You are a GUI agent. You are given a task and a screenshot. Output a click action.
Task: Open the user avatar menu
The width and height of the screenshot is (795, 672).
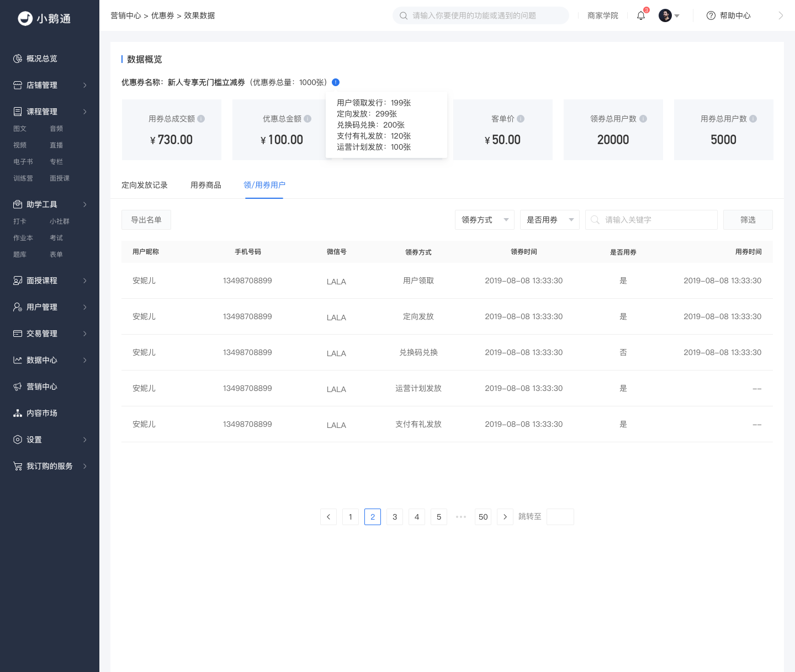pos(669,15)
